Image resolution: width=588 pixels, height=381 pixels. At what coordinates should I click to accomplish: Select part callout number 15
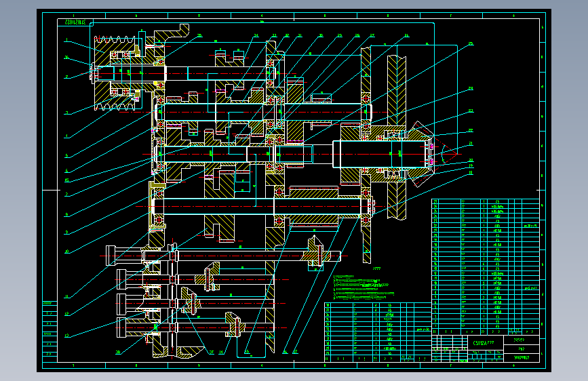click(x=247, y=352)
